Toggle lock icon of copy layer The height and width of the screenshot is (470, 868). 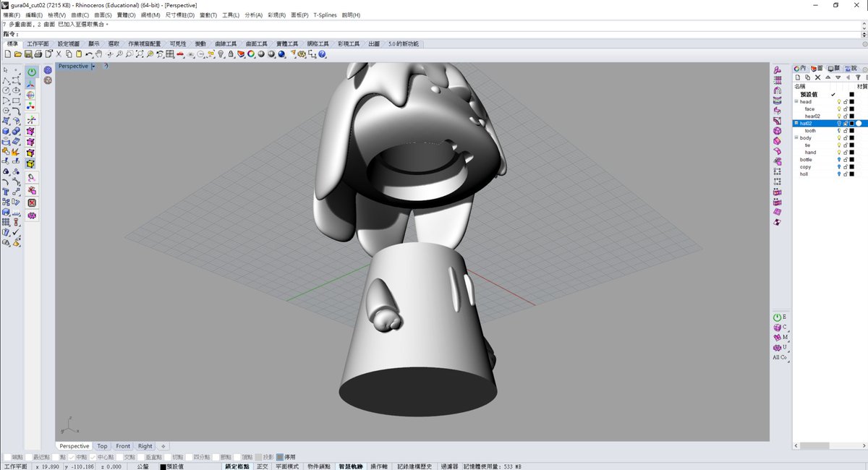(x=846, y=167)
